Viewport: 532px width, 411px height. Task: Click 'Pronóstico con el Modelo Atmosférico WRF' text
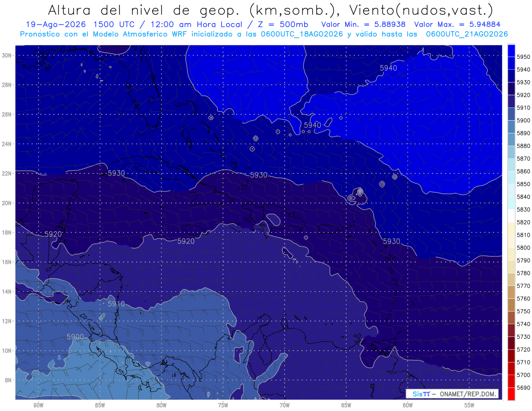point(105,34)
